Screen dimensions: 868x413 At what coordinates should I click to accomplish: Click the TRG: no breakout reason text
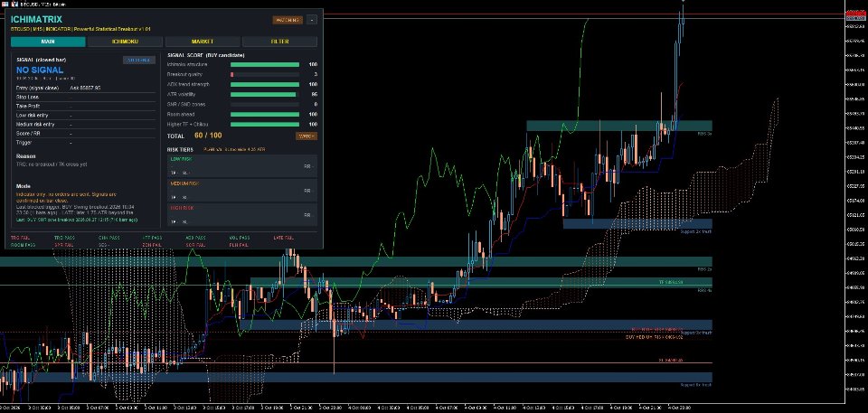[52, 164]
